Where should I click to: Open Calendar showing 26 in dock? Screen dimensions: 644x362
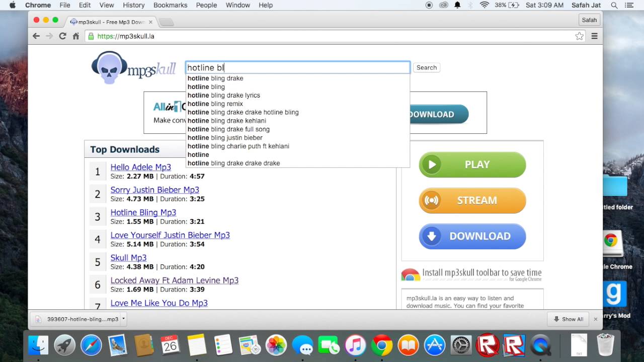(x=170, y=345)
